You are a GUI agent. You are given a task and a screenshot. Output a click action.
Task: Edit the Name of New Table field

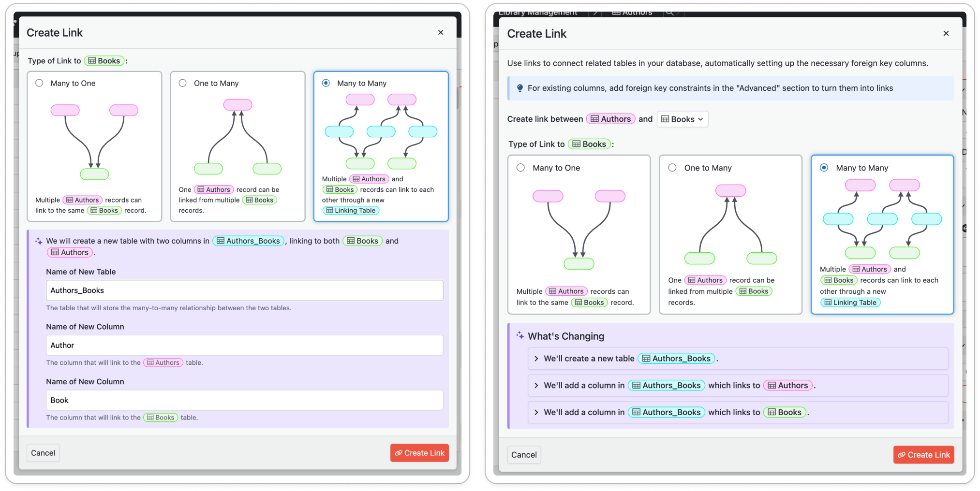tap(244, 290)
